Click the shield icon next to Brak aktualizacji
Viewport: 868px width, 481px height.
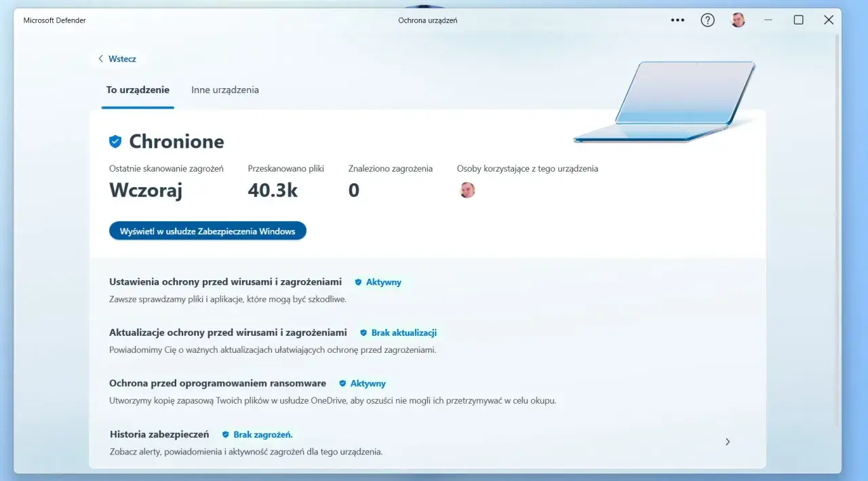point(363,333)
